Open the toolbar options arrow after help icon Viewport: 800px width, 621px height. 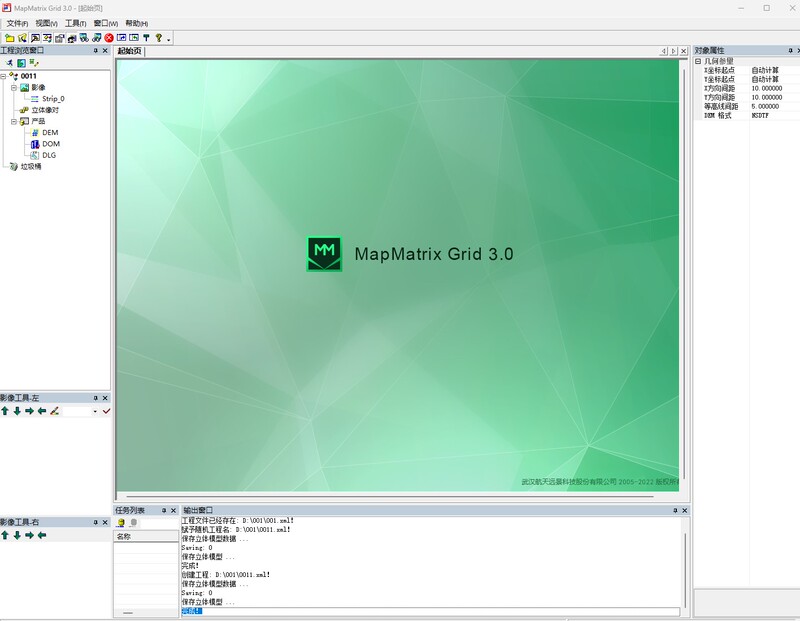point(168,40)
